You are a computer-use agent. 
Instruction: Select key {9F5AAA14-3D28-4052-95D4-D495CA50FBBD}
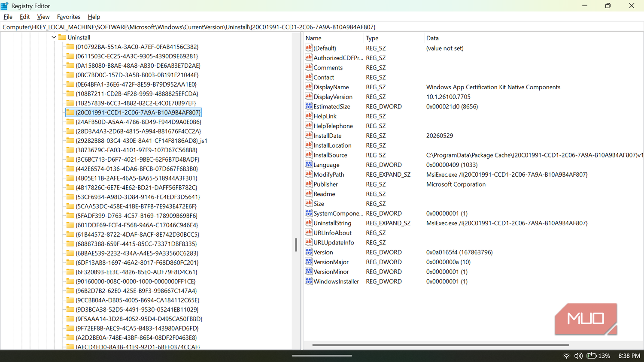[139, 319]
